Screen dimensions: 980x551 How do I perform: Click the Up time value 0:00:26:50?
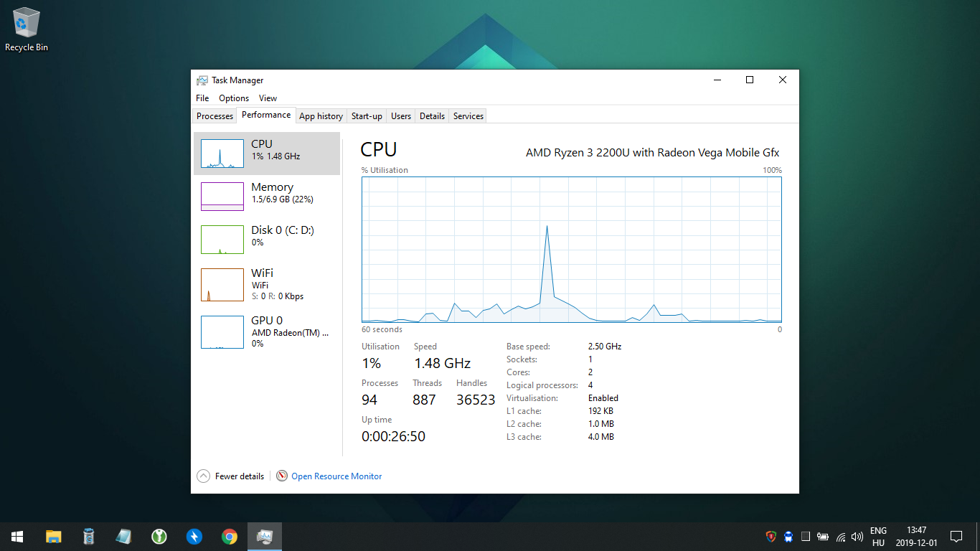pos(393,436)
